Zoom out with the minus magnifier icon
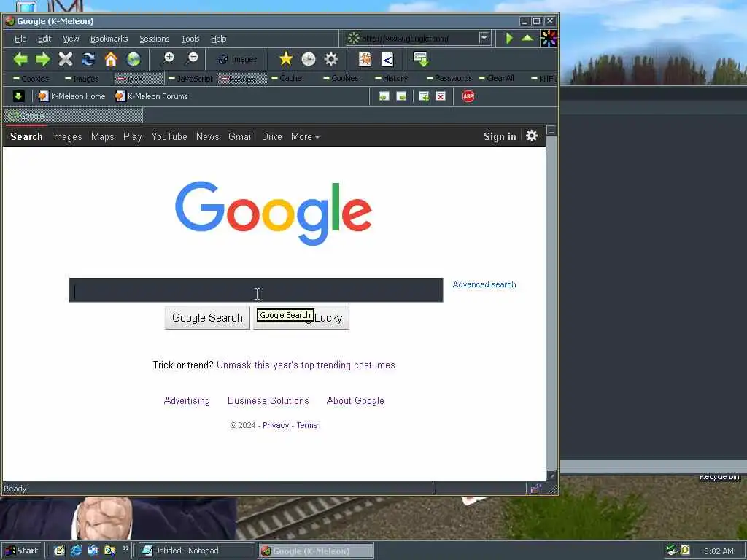The width and height of the screenshot is (747, 560). pos(192,59)
